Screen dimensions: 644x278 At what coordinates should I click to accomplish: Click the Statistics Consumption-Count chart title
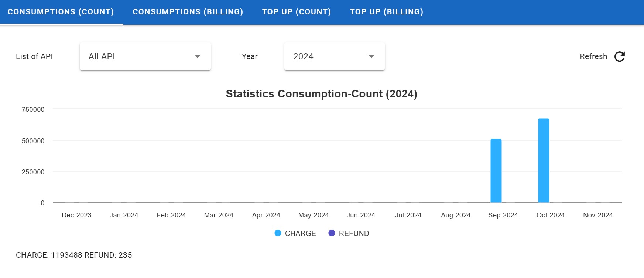click(x=321, y=94)
